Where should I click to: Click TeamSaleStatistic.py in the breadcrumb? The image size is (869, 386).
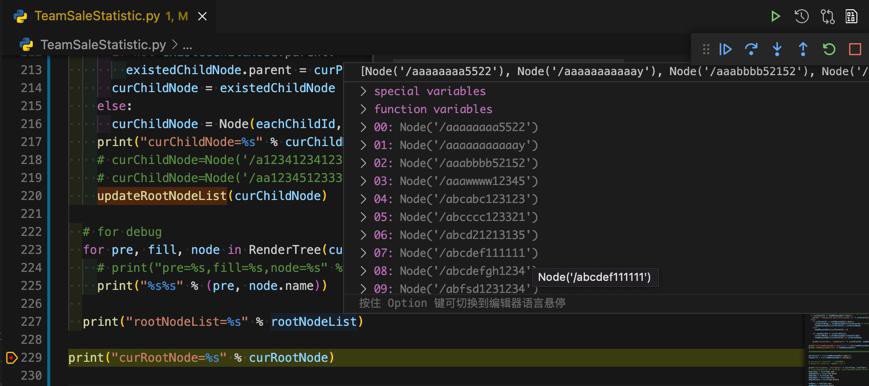coord(103,44)
